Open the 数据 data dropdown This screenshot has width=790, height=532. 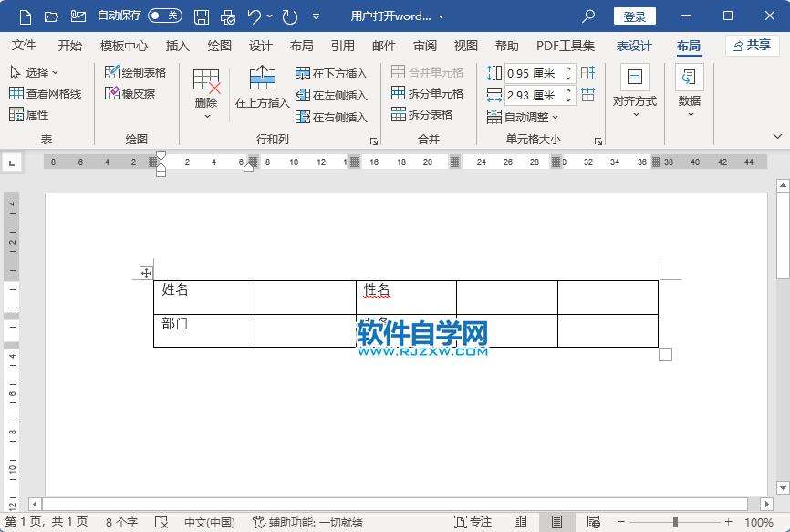click(x=690, y=91)
